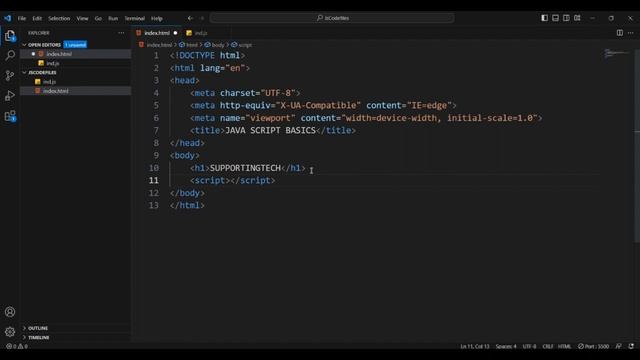Select ind.js under Open Editors

[76, 63]
